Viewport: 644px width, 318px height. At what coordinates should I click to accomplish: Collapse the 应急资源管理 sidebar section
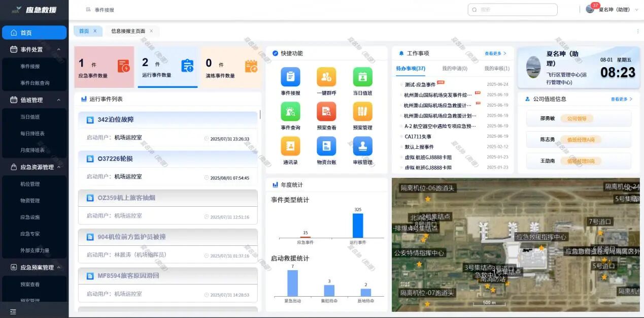point(58,167)
